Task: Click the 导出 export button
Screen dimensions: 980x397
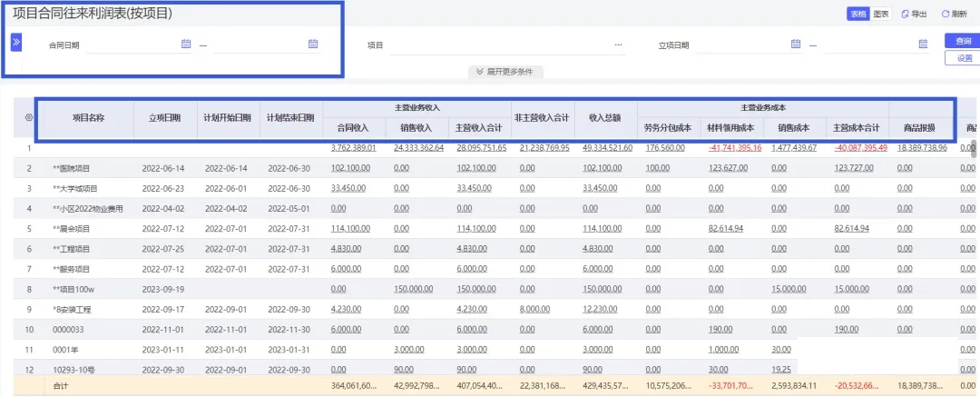Action: click(914, 14)
